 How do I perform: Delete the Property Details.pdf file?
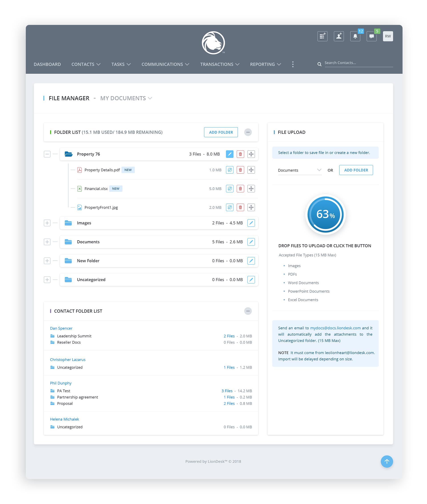(x=240, y=170)
